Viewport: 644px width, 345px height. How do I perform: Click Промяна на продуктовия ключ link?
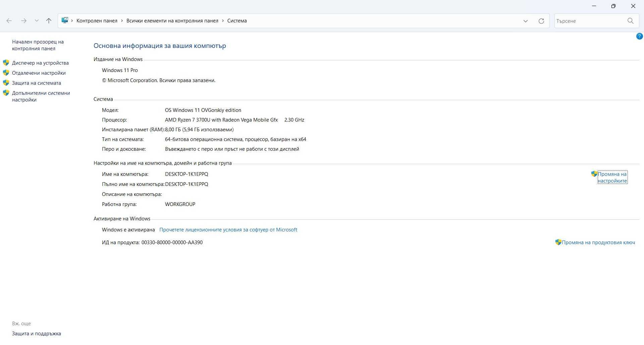tap(598, 243)
